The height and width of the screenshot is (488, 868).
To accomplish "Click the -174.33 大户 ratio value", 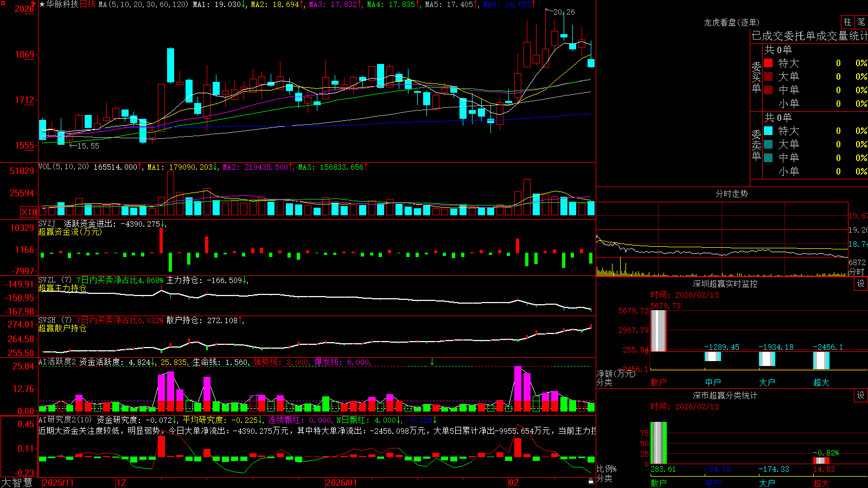I will click(x=774, y=469).
